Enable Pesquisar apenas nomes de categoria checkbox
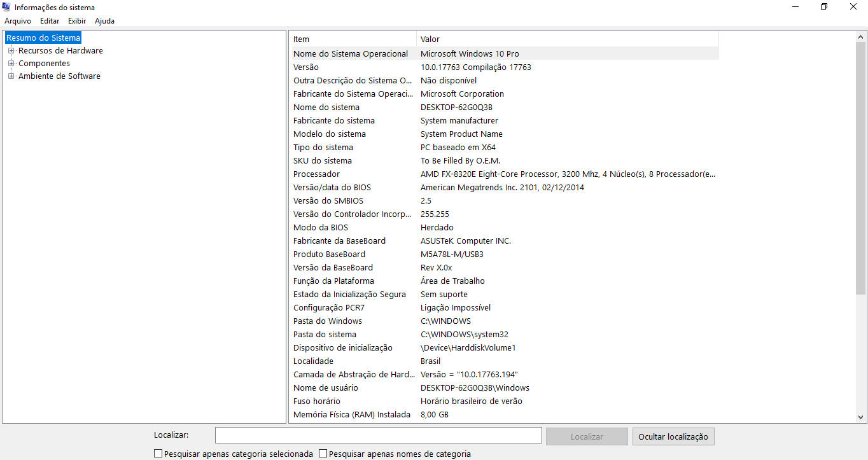 coord(323,454)
